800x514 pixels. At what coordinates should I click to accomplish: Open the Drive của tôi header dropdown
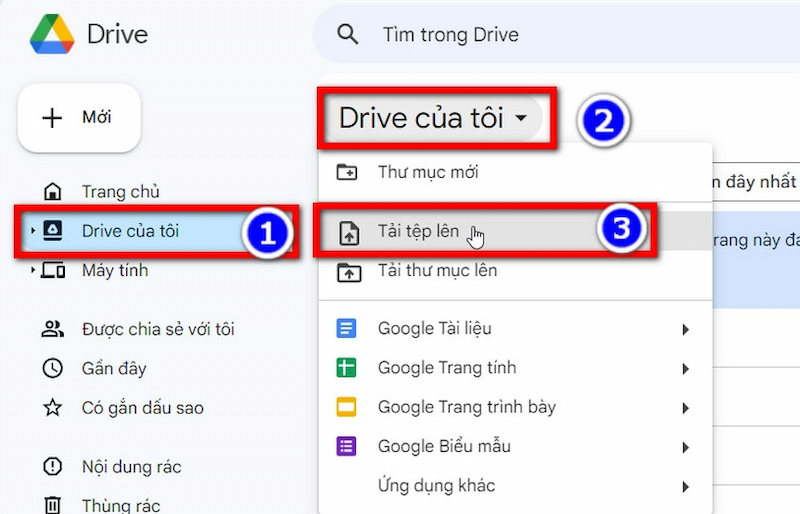coord(433,118)
